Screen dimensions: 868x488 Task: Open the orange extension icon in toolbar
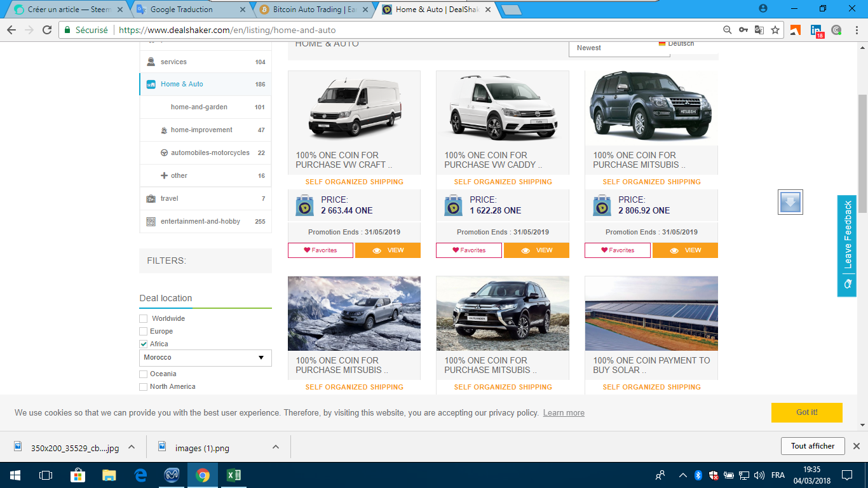[x=796, y=30]
